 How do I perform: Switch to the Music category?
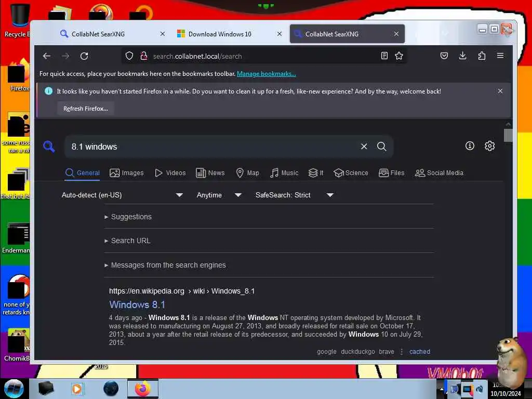284,173
